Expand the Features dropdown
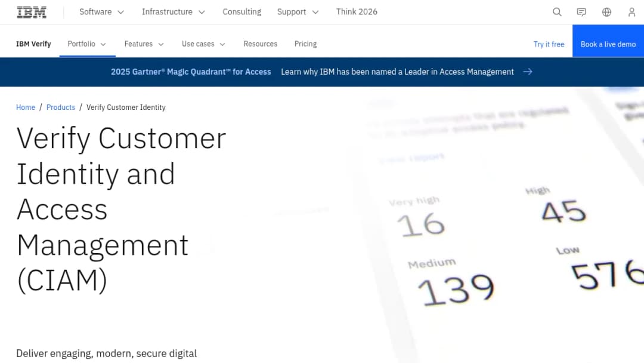Image resolution: width=644 pixels, height=363 pixels. [x=144, y=44]
